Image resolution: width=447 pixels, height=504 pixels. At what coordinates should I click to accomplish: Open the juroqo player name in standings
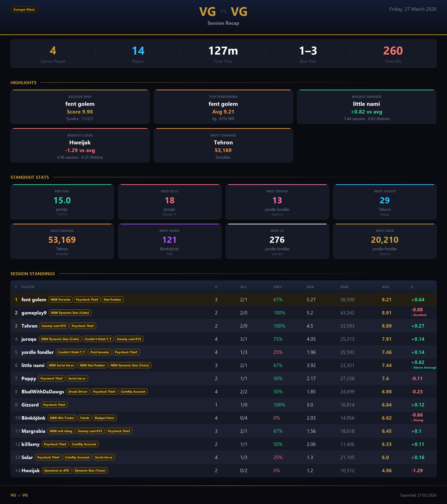(29, 339)
